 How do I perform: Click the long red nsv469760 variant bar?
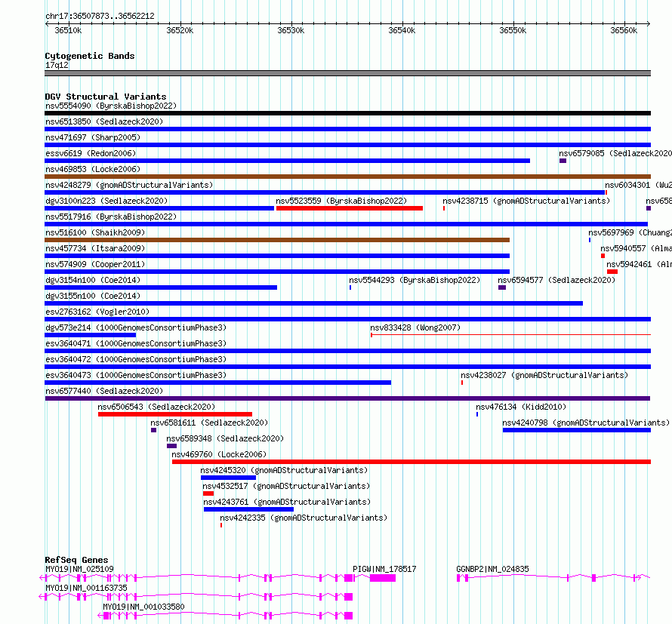[x=412, y=462]
